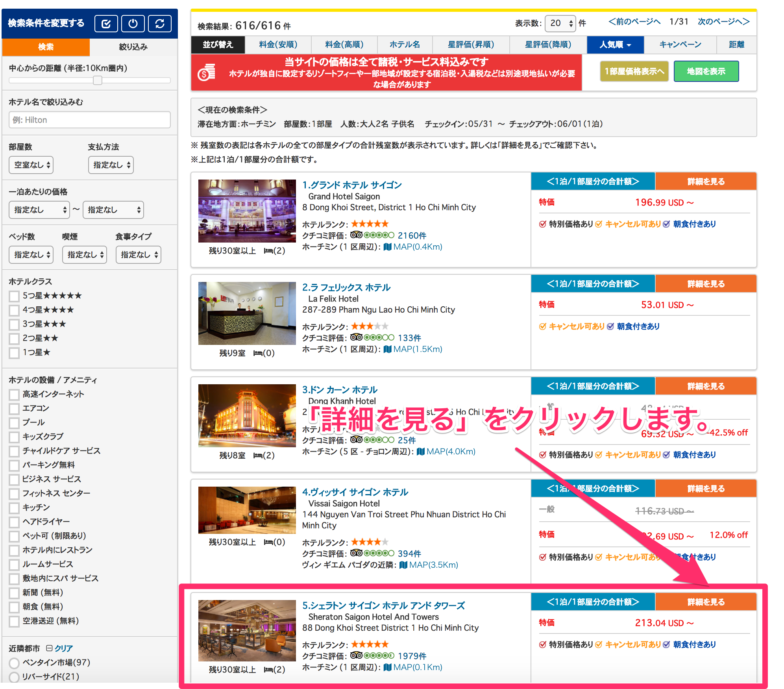Viewport: 784px width, 689px height.
Task: Open the ベッド数 dropdown
Action: [x=31, y=255]
